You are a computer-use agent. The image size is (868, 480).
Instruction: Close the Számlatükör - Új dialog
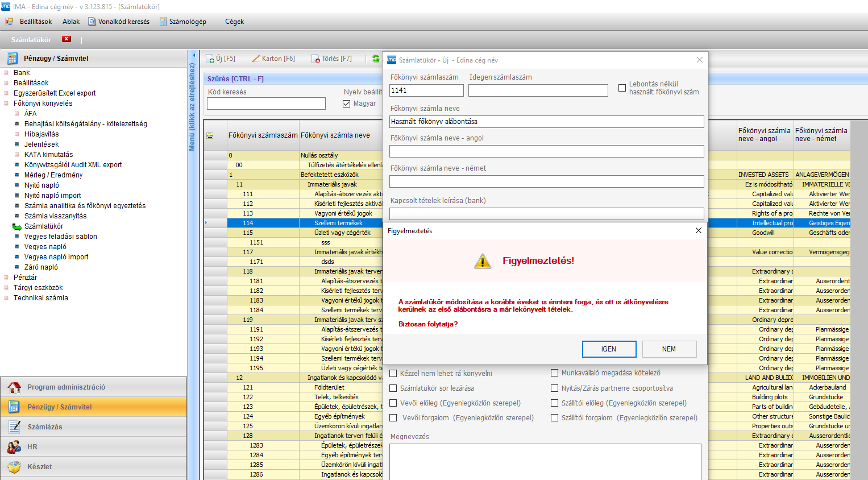pos(700,60)
